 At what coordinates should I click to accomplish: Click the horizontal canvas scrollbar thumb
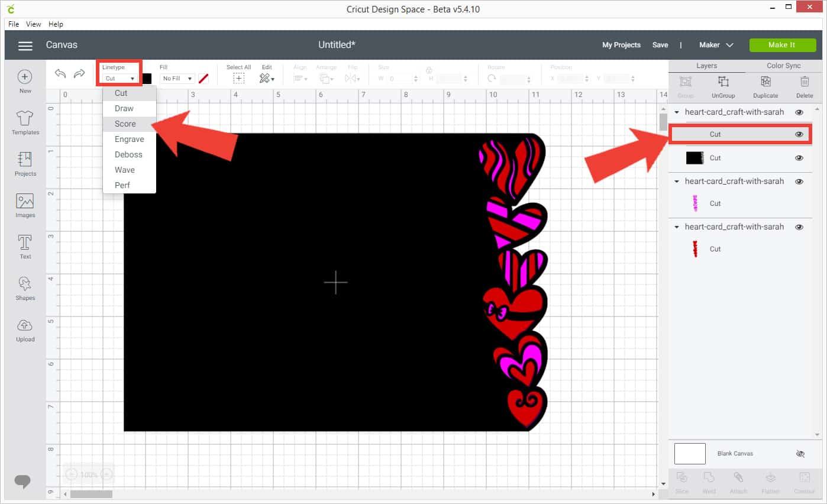pyautogui.click(x=91, y=494)
